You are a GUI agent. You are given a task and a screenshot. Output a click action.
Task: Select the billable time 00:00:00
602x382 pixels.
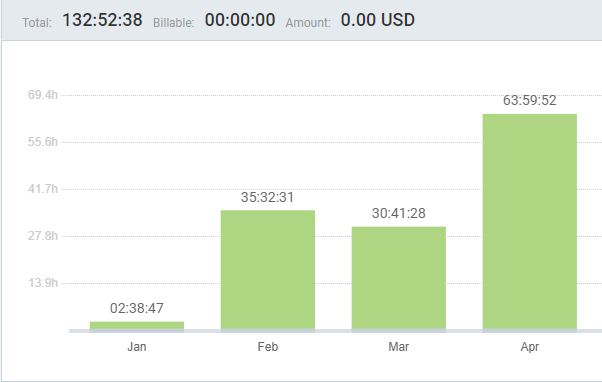point(240,20)
